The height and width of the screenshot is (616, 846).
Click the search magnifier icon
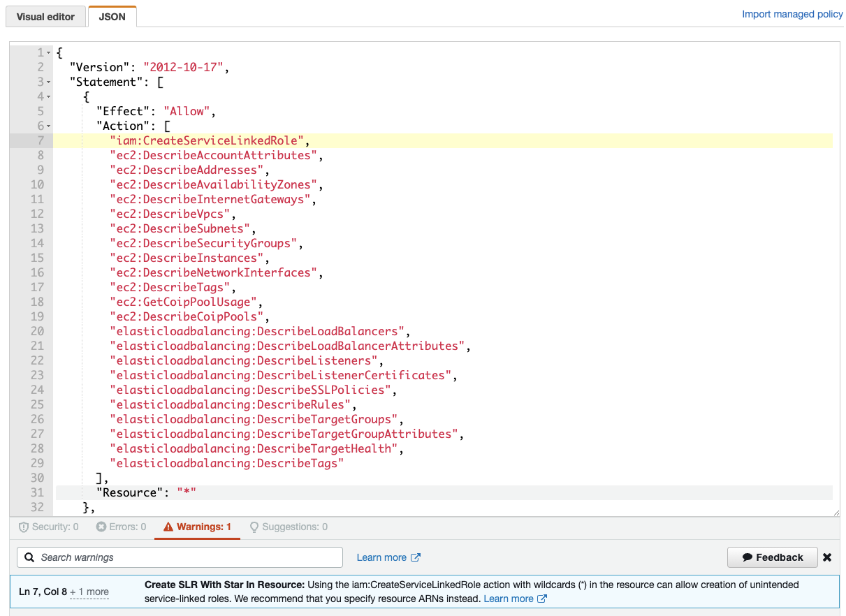[29, 557]
